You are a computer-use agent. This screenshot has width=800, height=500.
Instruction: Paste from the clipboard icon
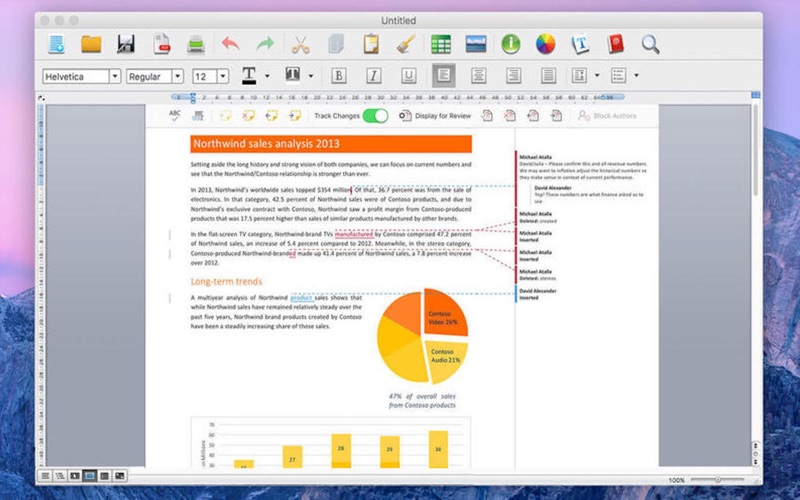click(371, 44)
